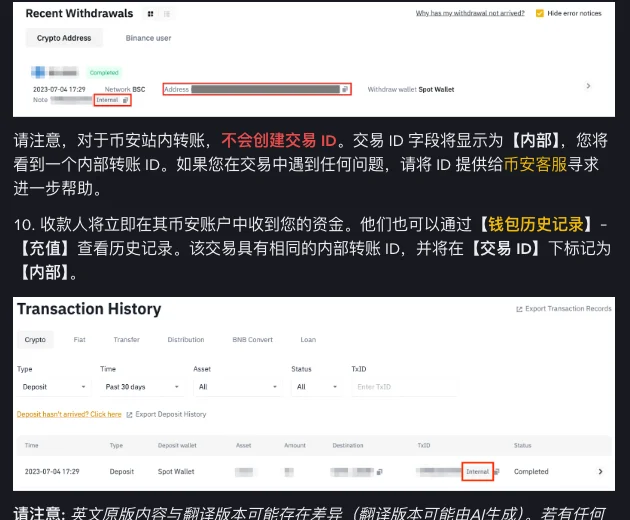Image resolution: width=630 pixels, height=520 pixels.
Task: Open the Type dropdown showing Deposit
Action: 54,387
